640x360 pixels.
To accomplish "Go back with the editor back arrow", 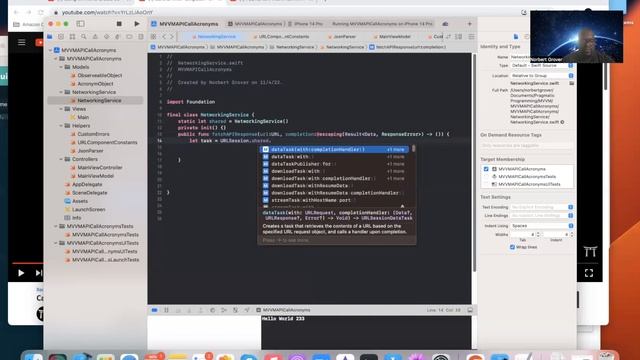I will coord(164,37).
